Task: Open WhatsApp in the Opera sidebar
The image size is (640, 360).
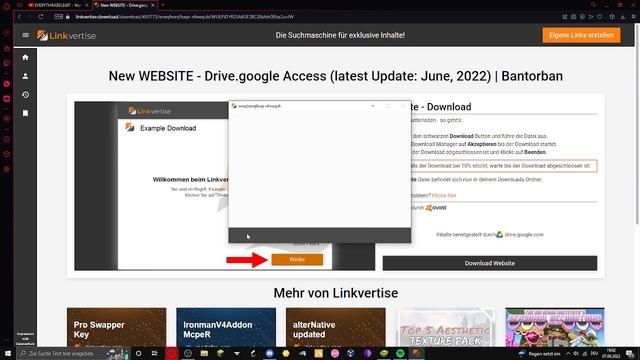Action: (x=7, y=84)
